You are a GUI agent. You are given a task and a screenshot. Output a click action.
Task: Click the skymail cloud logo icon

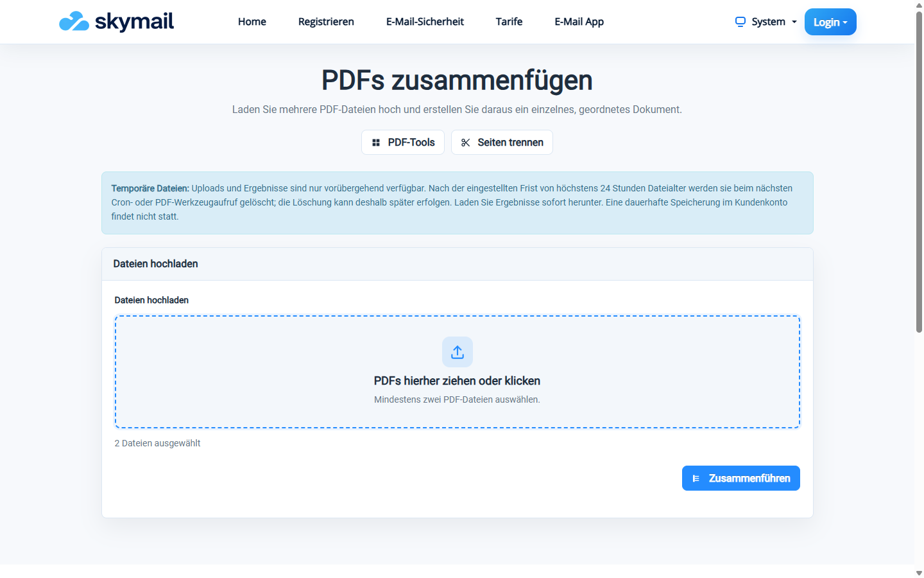[74, 21]
